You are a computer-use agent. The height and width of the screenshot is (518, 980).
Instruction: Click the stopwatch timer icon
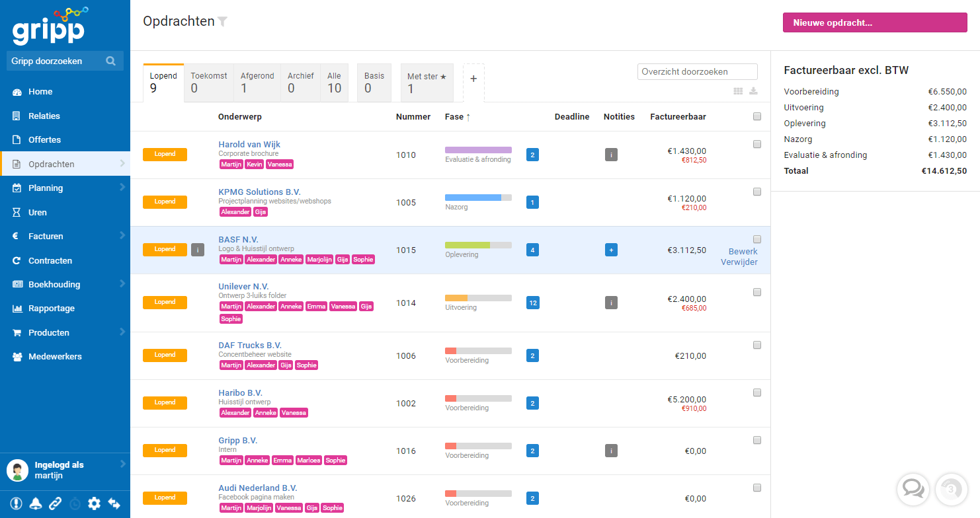75,503
